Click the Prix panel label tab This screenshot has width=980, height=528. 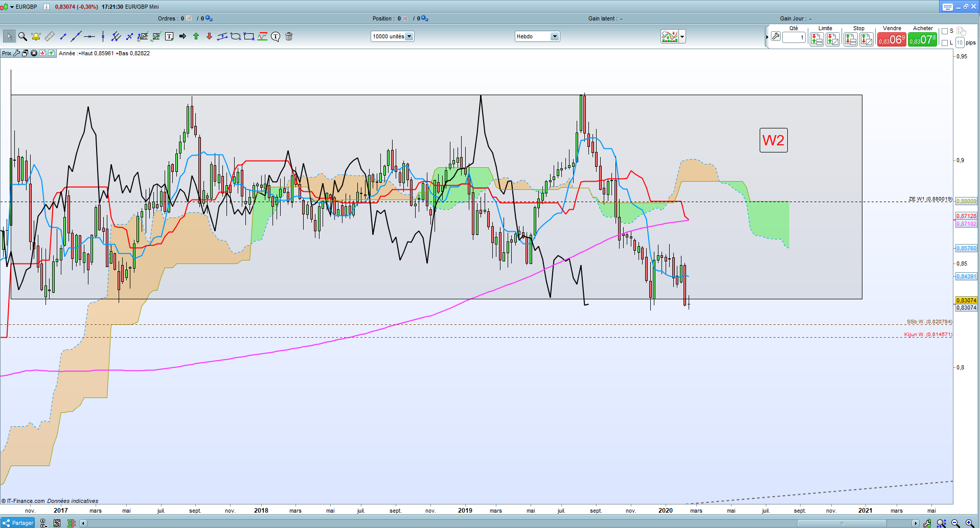pos(7,53)
